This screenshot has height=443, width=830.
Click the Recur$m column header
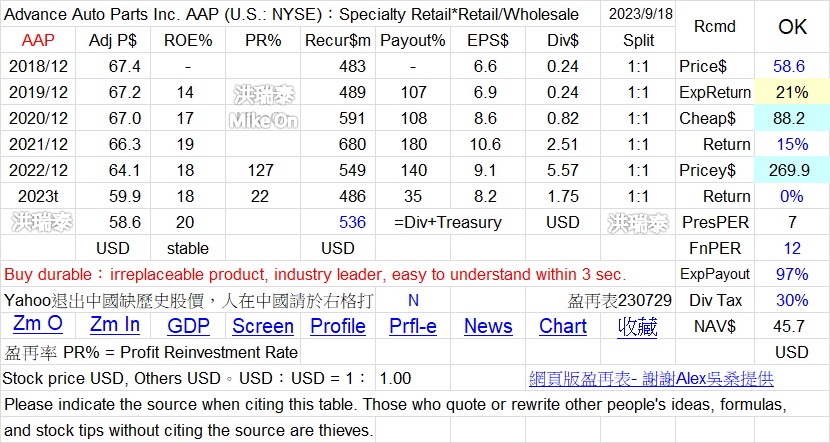338,40
